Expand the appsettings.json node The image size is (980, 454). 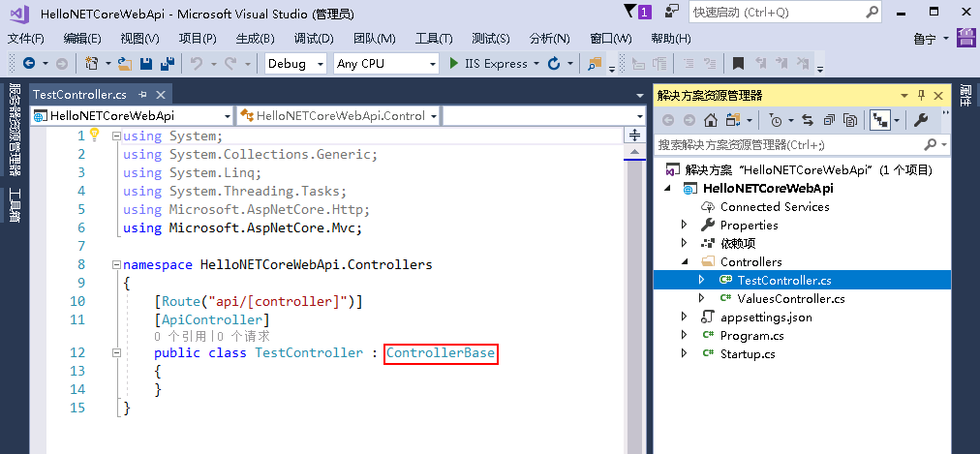pyautogui.click(x=685, y=317)
